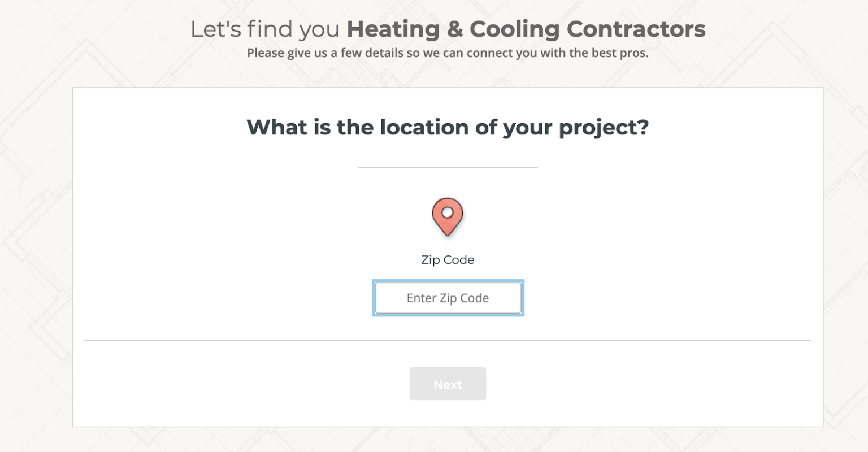
Task: Click the word "project?" in the question
Action: (x=604, y=127)
